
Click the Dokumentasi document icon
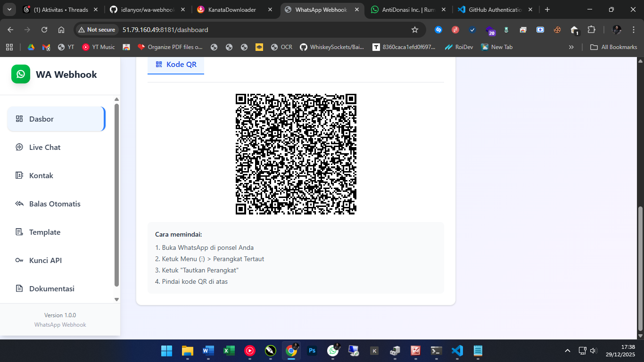pyautogui.click(x=19, y=288)
